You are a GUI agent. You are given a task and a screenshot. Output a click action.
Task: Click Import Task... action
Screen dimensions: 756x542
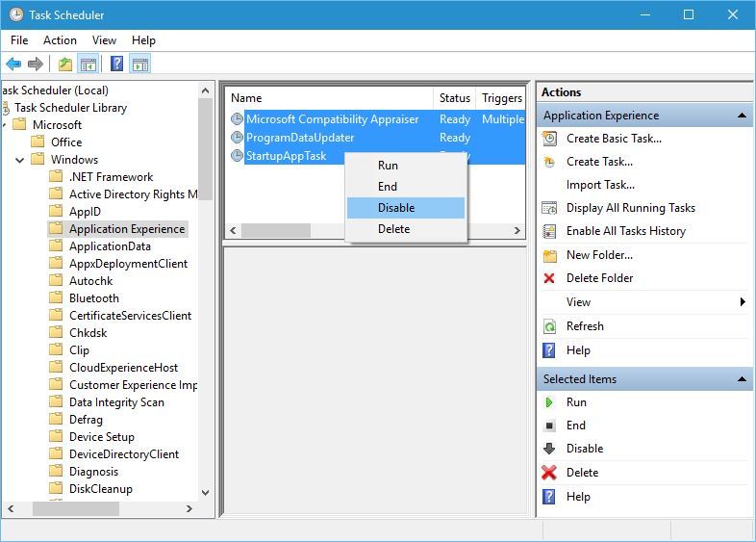pos(600,185)
